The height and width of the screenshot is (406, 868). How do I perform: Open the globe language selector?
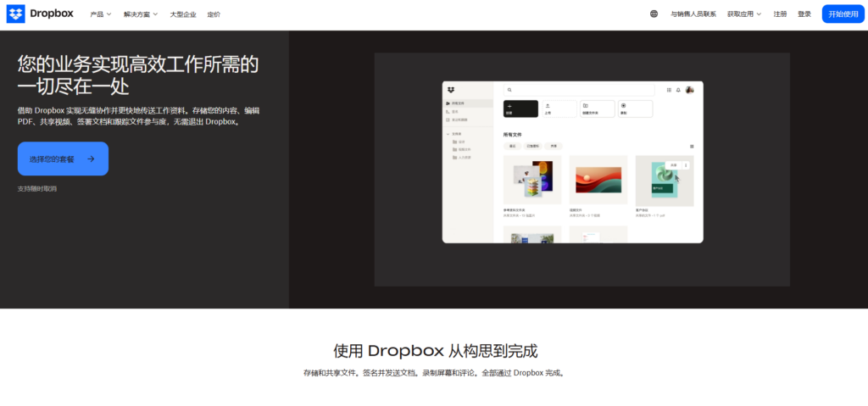654,14
